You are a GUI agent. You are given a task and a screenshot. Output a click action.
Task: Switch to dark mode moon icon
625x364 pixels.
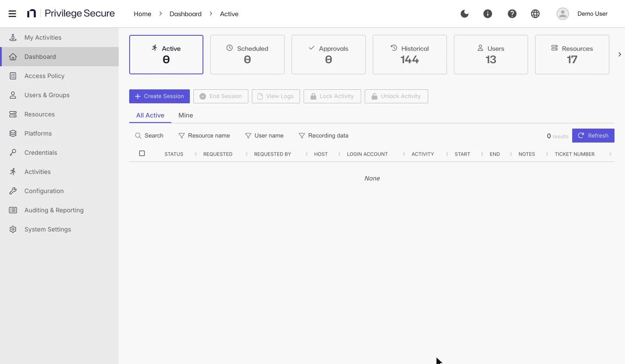(464, 14)
